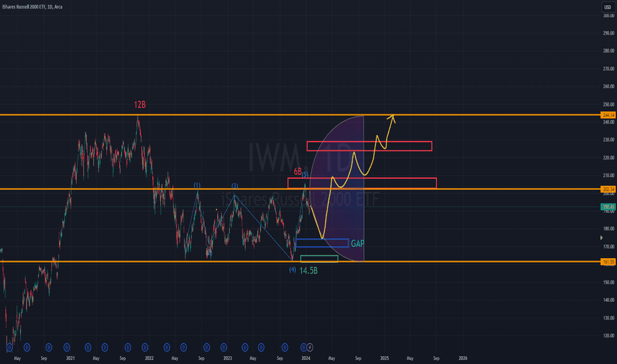
Task: Click the chart title iShares Russell 2000 ETF
Action: [32, 7]
